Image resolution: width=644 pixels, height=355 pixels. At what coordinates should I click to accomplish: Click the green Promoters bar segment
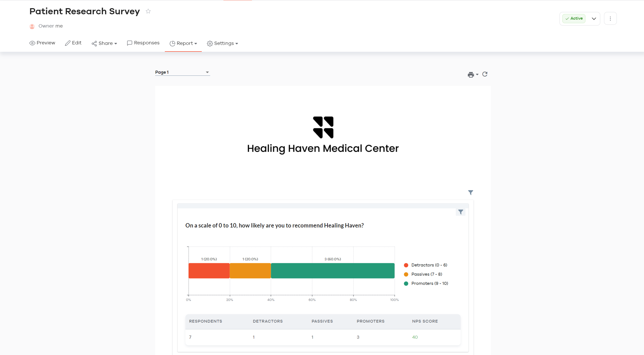(x=332, y=271)
